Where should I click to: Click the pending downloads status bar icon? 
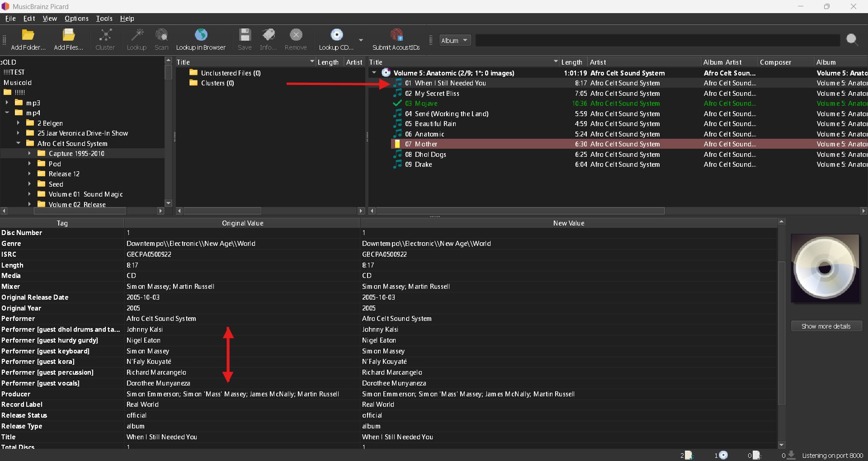791,455
